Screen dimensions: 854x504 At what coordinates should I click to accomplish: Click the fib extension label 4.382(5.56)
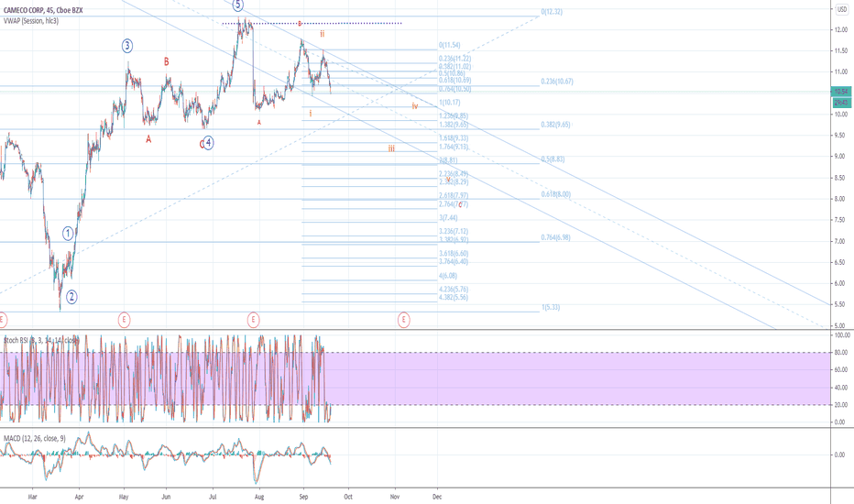(454, 298)
